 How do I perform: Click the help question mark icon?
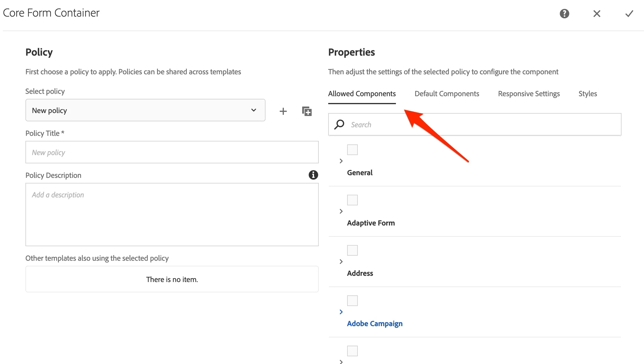[x=564, y=14]
